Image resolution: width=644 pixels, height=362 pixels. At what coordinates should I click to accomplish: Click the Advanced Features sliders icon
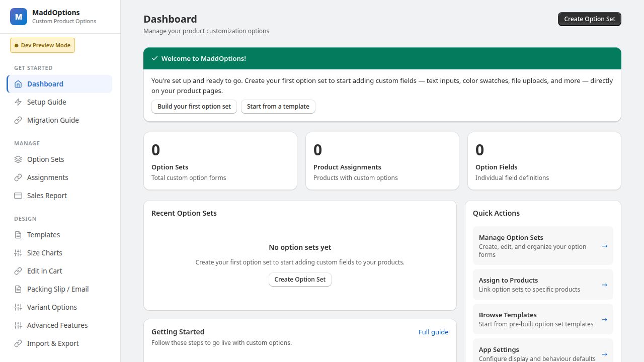(x=18, y=325)
